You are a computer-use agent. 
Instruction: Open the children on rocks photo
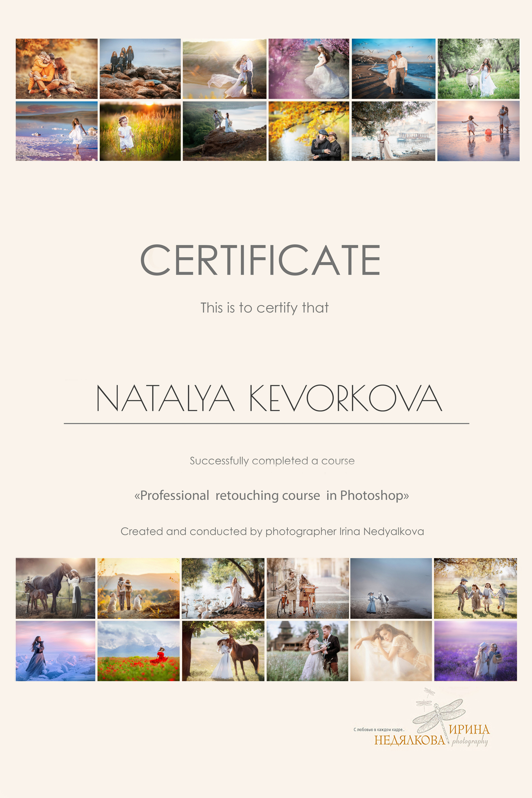(x=140, y=68)
